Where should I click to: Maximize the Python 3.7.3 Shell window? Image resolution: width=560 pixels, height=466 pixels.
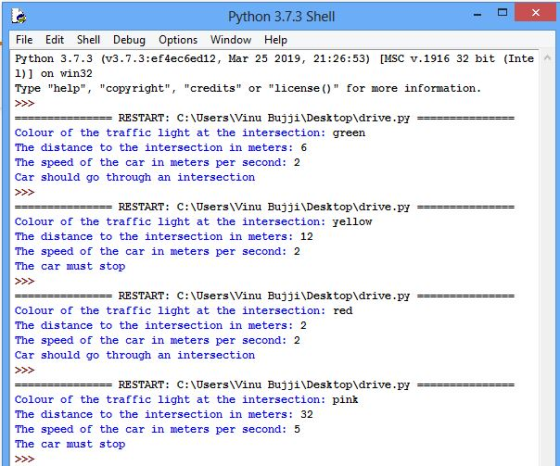pos(502,12)
